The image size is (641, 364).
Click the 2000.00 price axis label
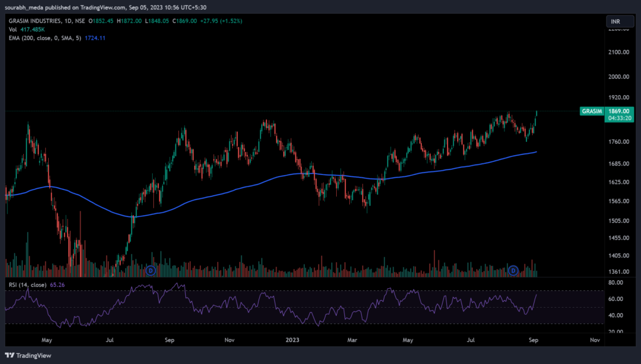pyautogui.click(x=619, y=77)
